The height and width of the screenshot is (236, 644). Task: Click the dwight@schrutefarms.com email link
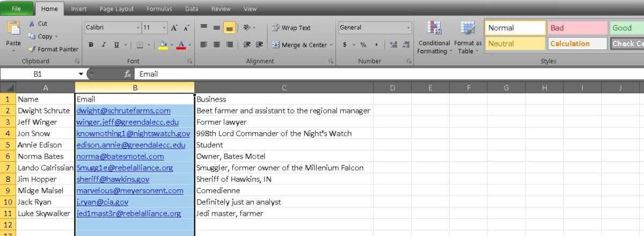point(123,111)
